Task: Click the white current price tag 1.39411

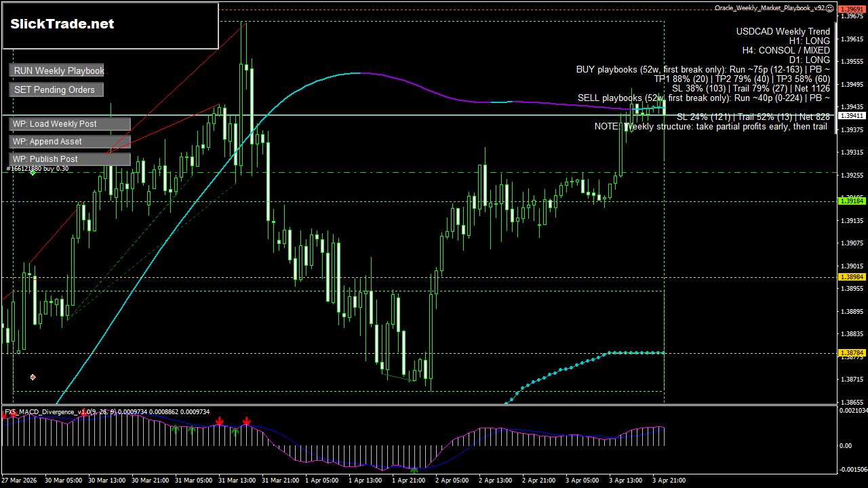Action: point(852,116)
